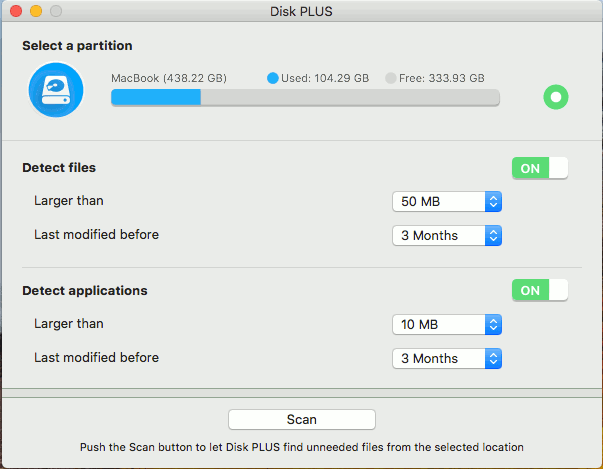This screenshot has width=603, height=469.
Task: Toggle the Detect files ON switch
Action: point(540,168)
